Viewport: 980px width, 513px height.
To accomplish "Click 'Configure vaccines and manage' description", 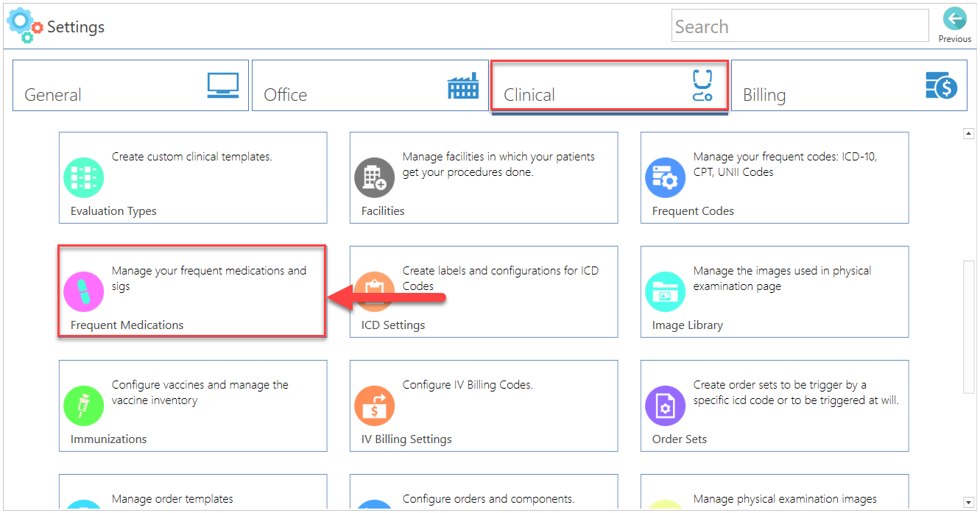I will tap(200, 392).
